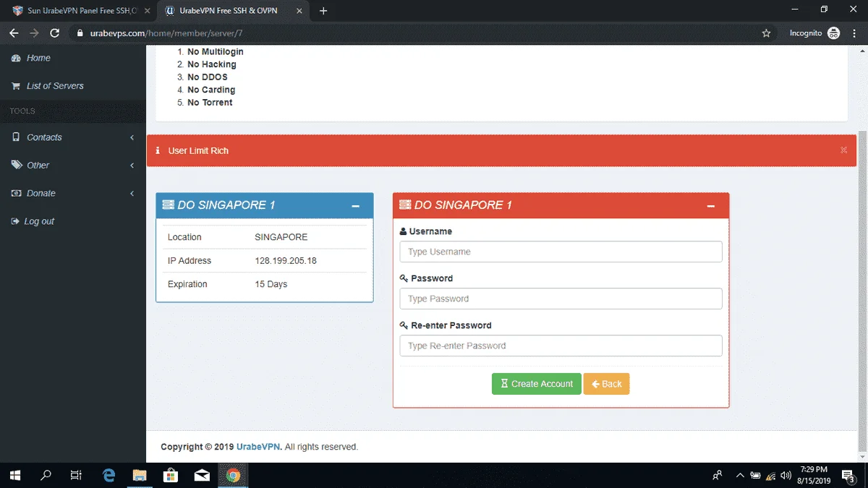Focus the Re-enter Password field
Viewport: 868px width, 488px height.
click(561, 346)
